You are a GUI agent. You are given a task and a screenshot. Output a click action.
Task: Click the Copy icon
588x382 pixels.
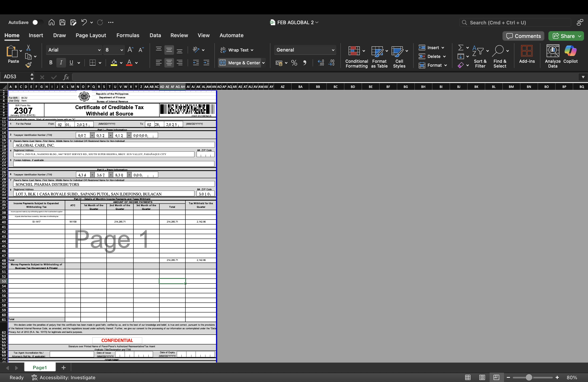pos(28,57)
